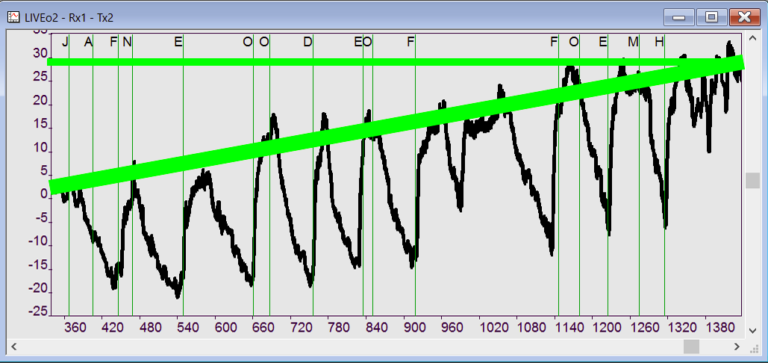Click the vertical scrollbar thumb

coord(753,180)
